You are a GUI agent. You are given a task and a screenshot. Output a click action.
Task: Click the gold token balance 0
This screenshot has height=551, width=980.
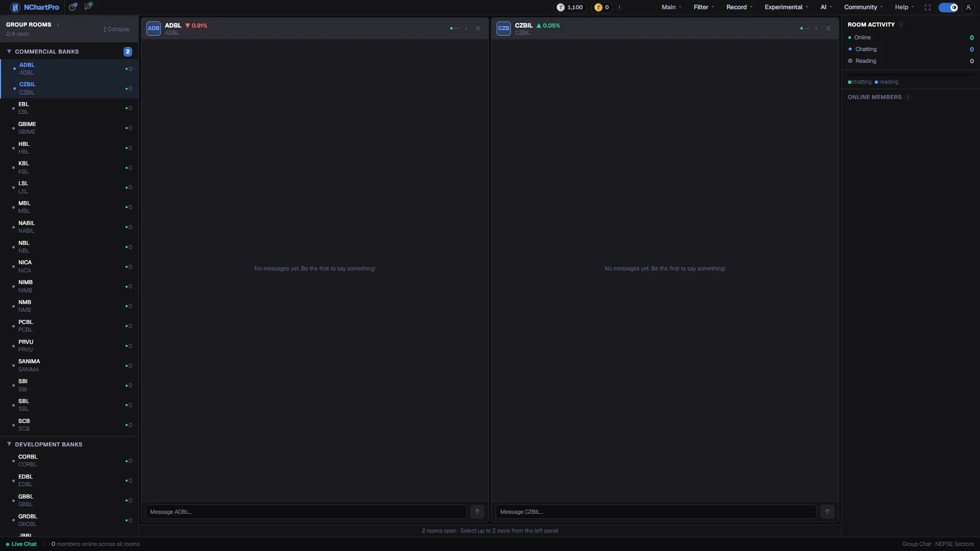[602, 7]
